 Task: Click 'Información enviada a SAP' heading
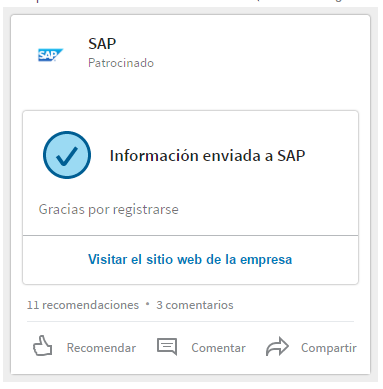point(207,156)
